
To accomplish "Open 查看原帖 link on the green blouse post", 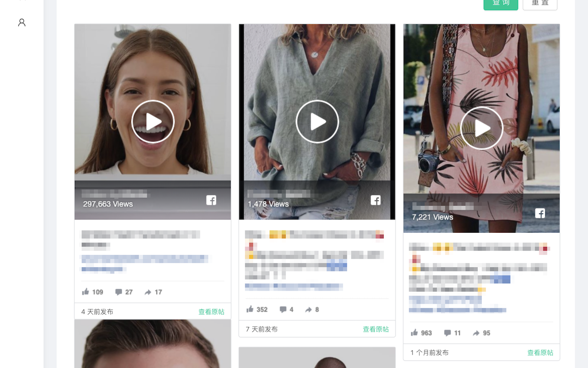I will 376,329.
